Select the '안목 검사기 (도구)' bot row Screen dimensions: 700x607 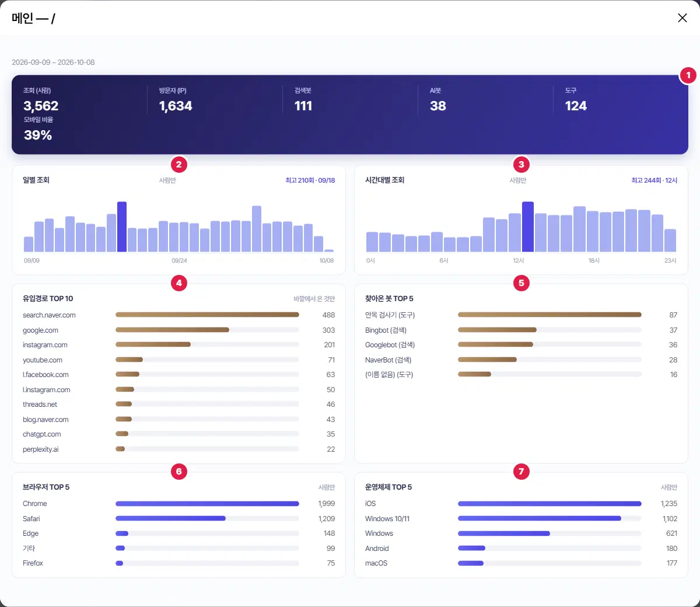(x=521, y=315)
